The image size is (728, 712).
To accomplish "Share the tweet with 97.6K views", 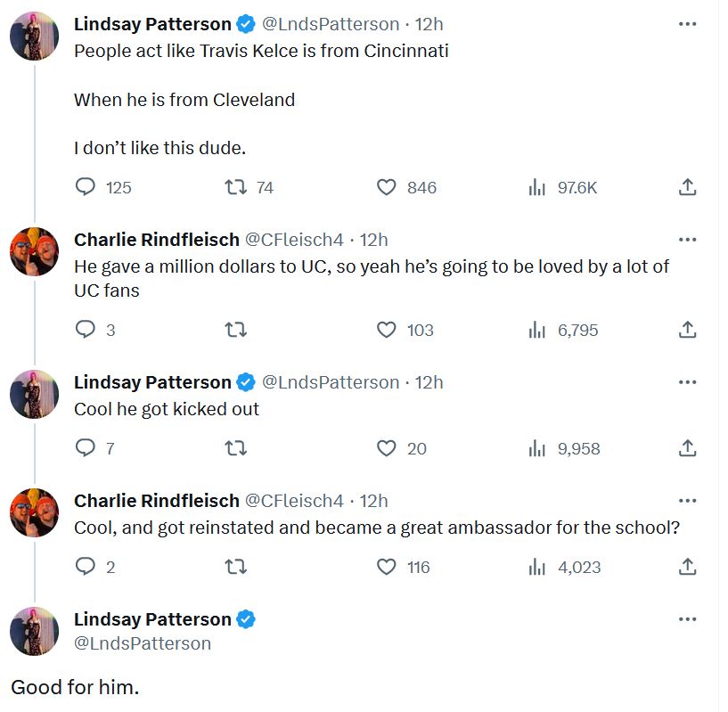I will pos(687,187).
